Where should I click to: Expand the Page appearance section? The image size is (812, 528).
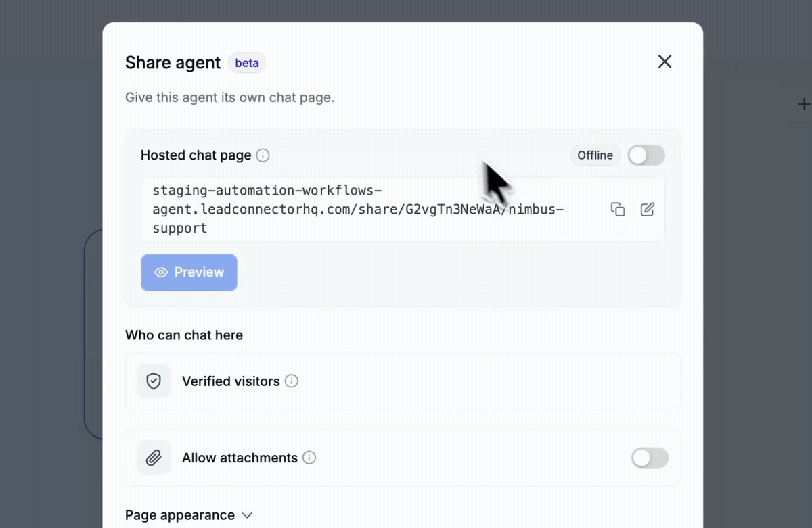click(x=189, y=515)
